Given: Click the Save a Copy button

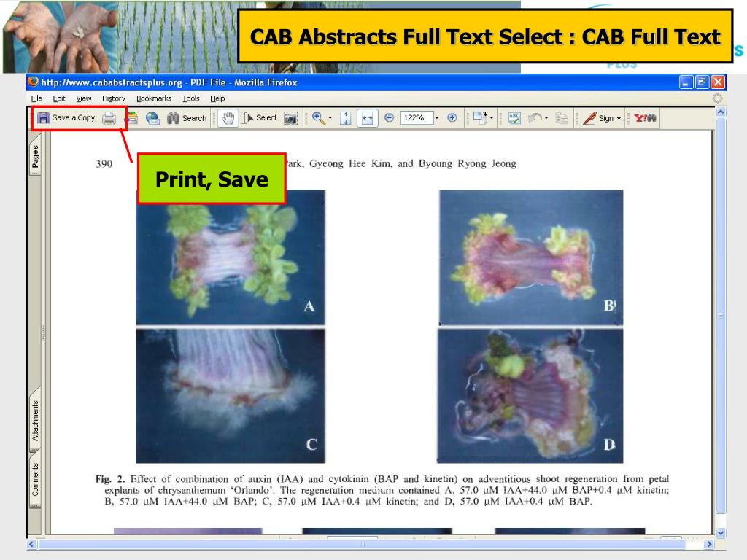Looking at the screenshot, I should pyautogui.click(x=66, y=117).
